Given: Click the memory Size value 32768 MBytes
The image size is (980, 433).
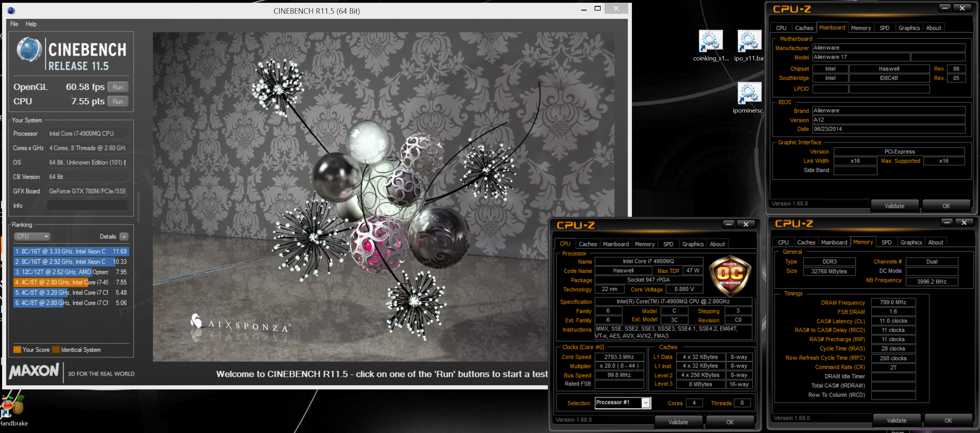Looking at the screenshot, I should 829,271.
